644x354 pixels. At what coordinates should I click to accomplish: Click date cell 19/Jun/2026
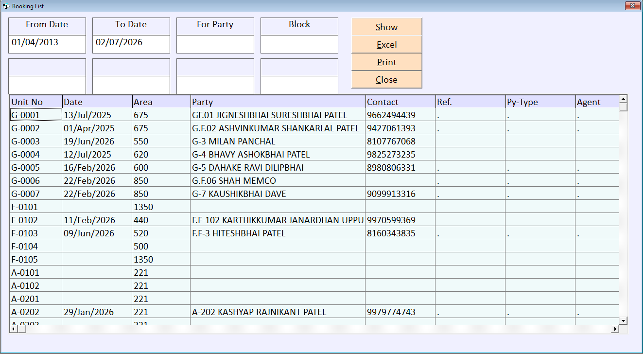coord(97,142)
